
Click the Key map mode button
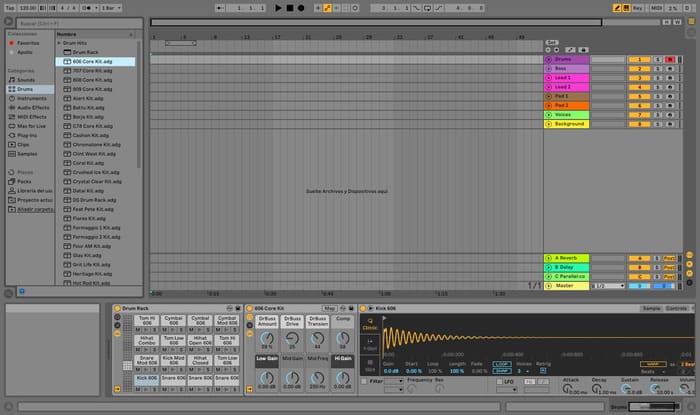pos(638,8)
